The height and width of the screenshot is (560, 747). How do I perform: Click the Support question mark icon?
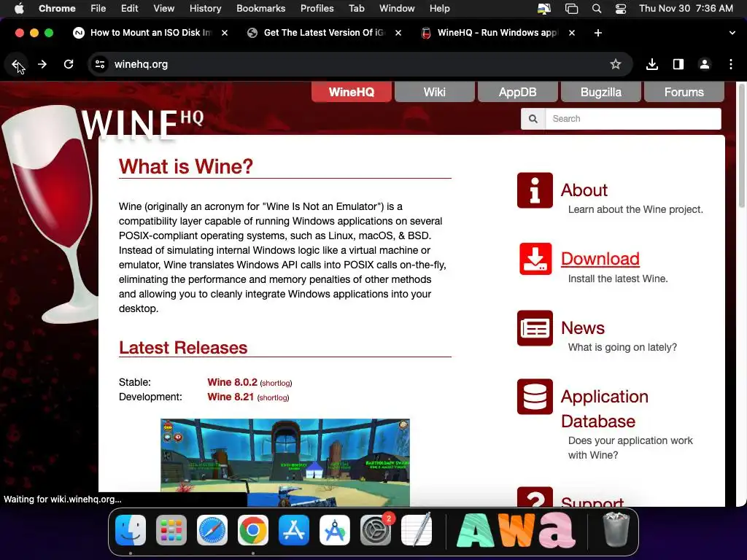tap(535, 497)
